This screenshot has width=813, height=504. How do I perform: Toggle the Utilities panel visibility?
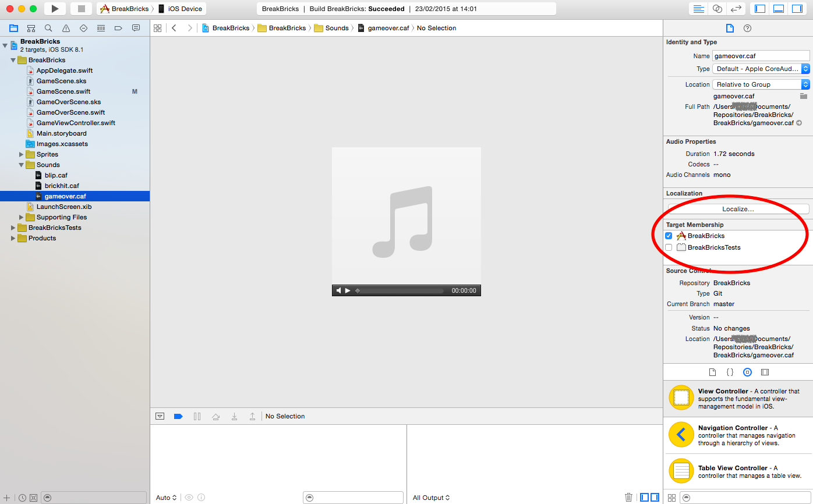pos(797,9)
